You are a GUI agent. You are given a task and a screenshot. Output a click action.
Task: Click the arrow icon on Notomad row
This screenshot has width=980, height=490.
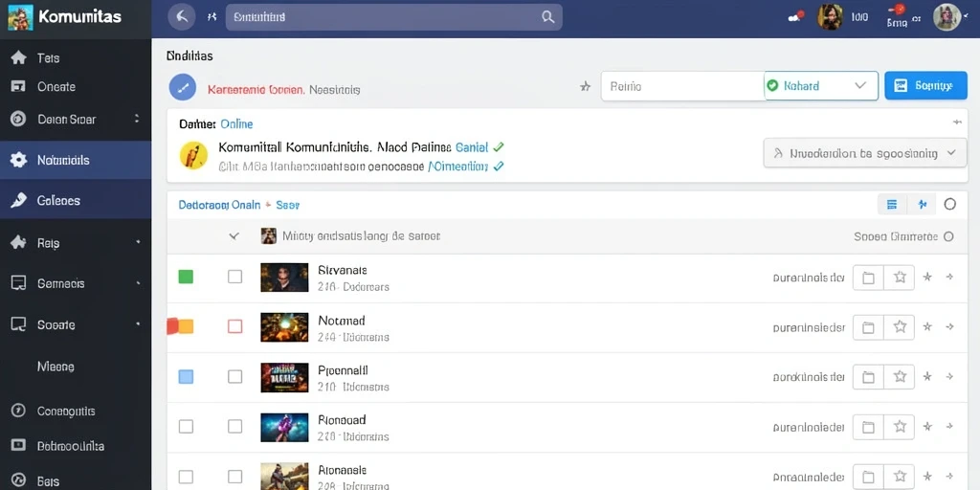tap(949, 326)
